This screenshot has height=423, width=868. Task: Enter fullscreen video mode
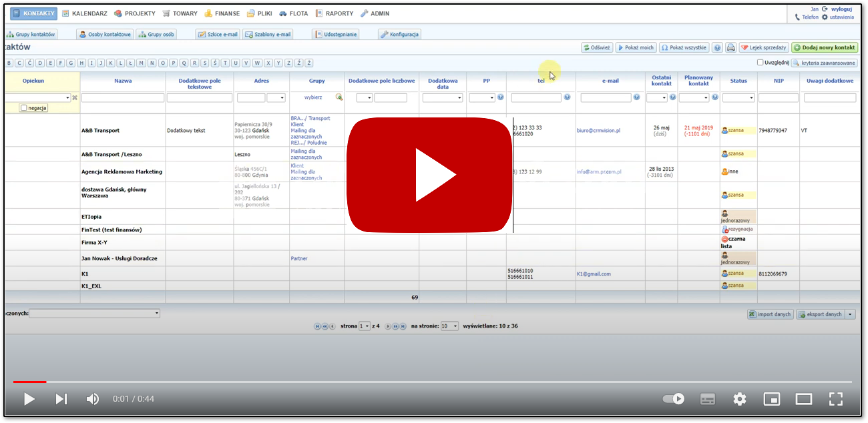point(835,399)
